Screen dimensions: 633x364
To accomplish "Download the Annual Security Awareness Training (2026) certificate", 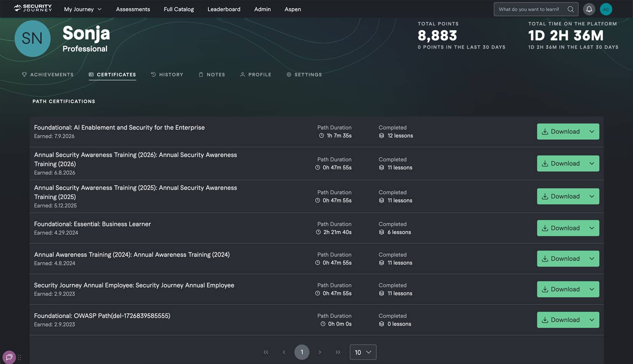I will [x=561, y=164].
